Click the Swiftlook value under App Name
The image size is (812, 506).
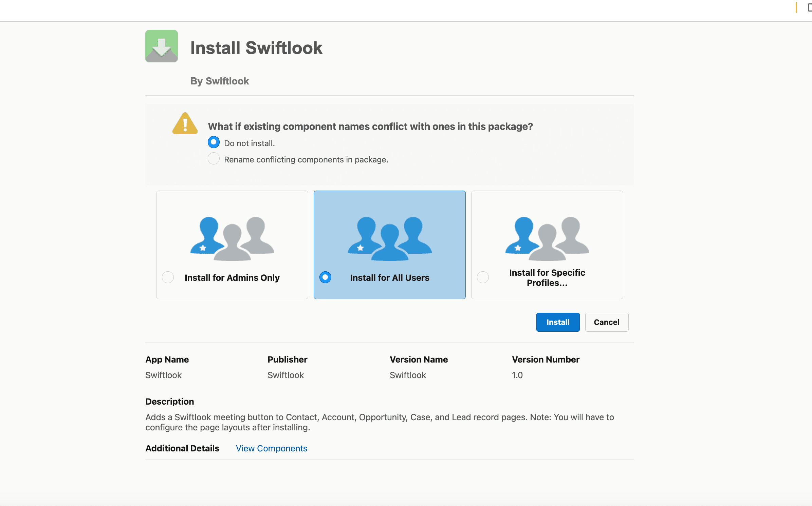click(163, 375)
